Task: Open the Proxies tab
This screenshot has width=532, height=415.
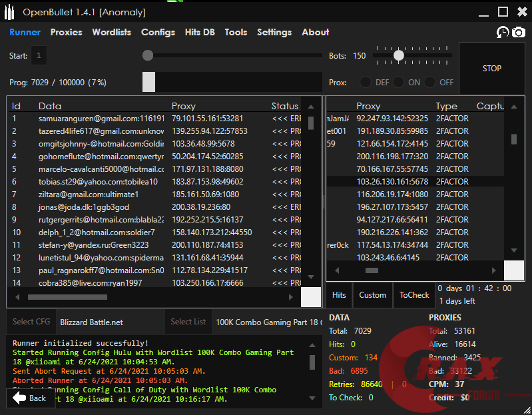Action: [x=66, y=32]
